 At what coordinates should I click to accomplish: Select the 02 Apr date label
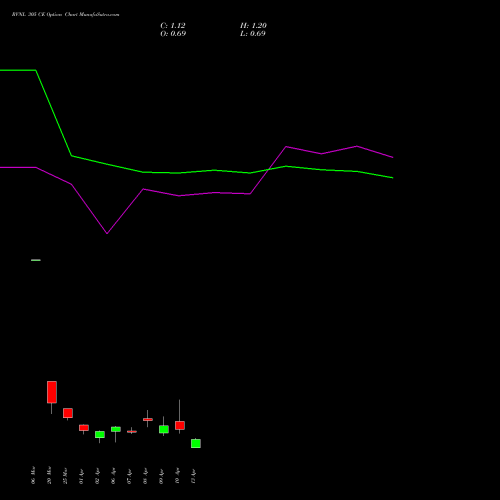coord(97,476)
